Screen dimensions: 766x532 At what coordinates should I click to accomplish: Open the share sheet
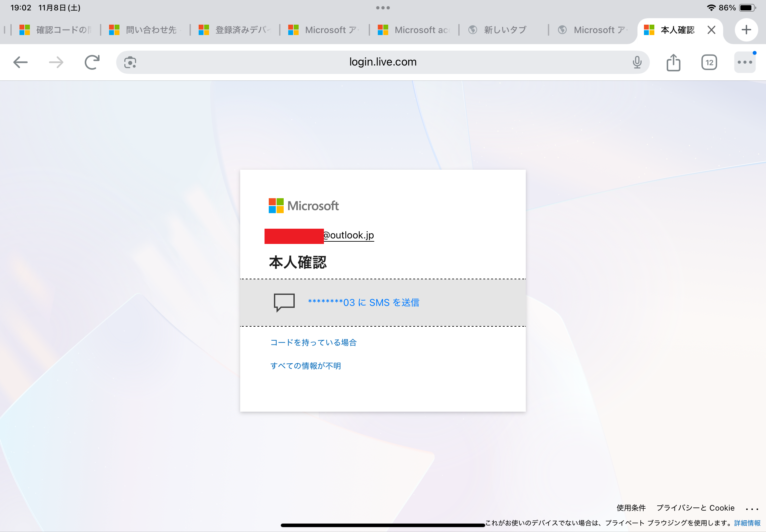(673, 62)
